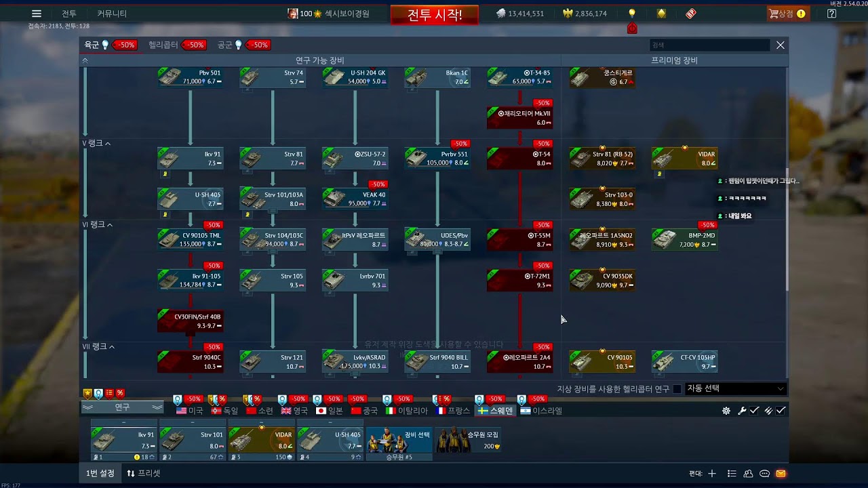Enable helicopter research using ground vehicles checkbox

click(x=677, y=389)
